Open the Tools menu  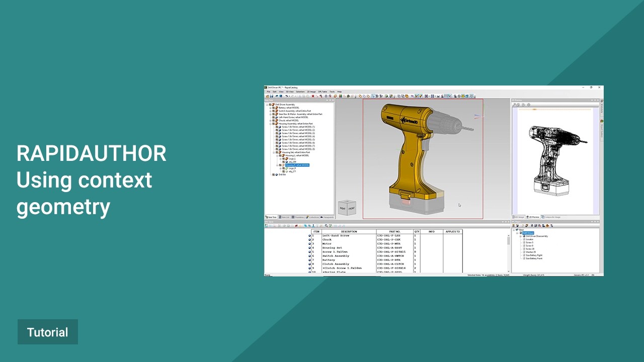click(x=332, y=92)
